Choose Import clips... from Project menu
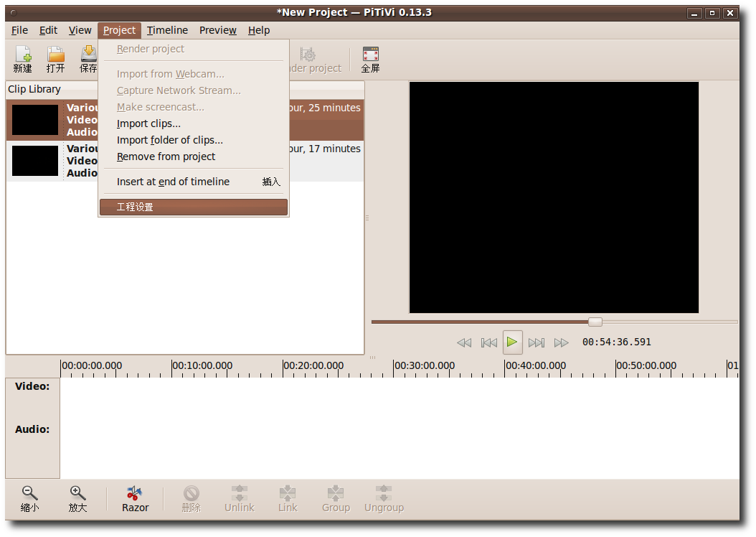 coord(194,123)
